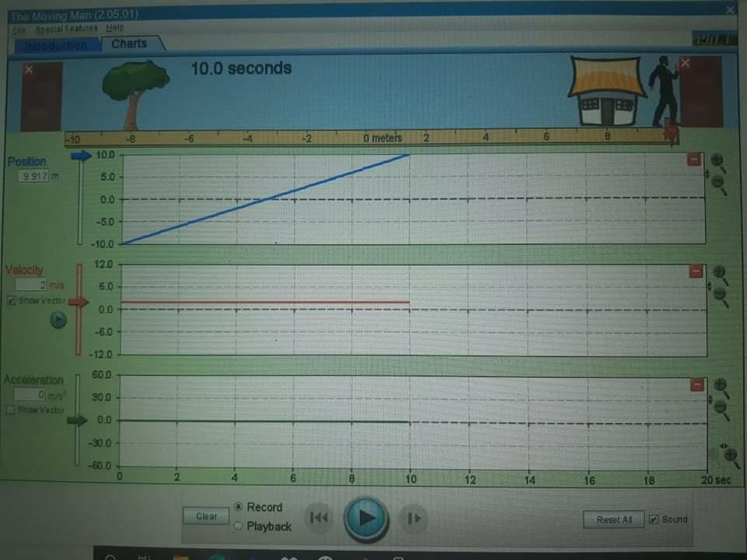The image size is (747, 560).
Task: Click the green Acceleration slider arrow
Action: pyautogui.click(x=77, y=420)
